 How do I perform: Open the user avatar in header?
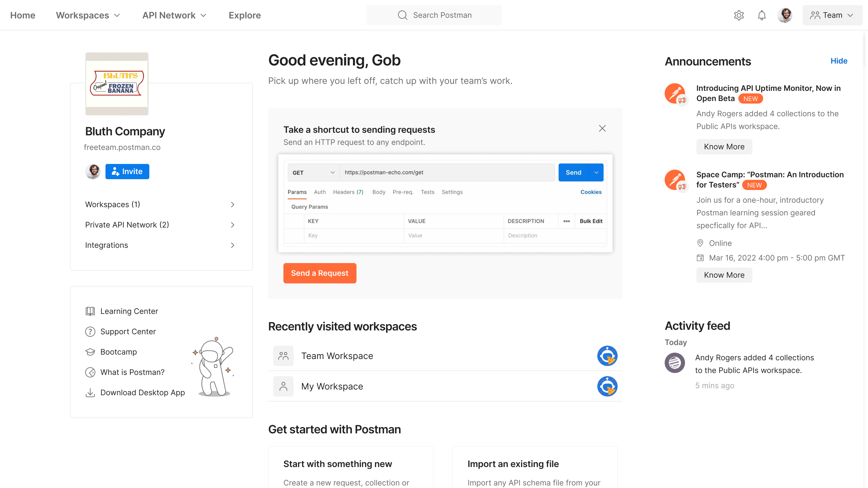tap(784, 15)
